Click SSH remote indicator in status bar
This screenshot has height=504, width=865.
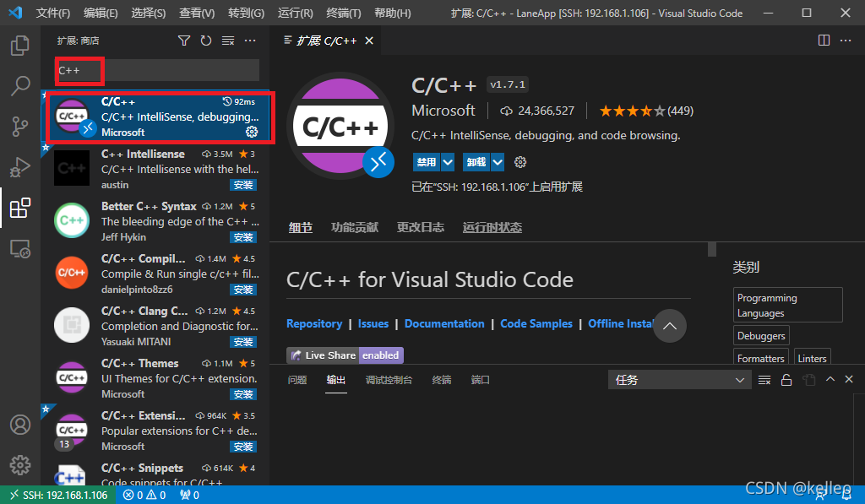point(58,496)
